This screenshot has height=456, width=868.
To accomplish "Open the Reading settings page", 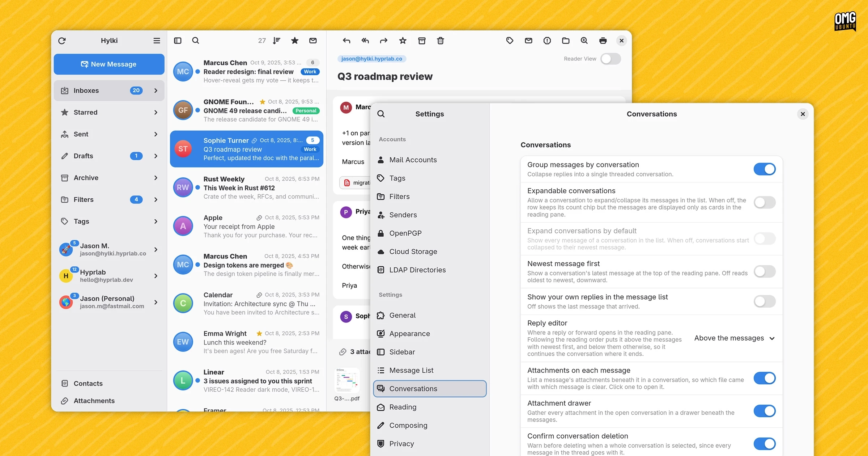I will click(x=430, y=407).
